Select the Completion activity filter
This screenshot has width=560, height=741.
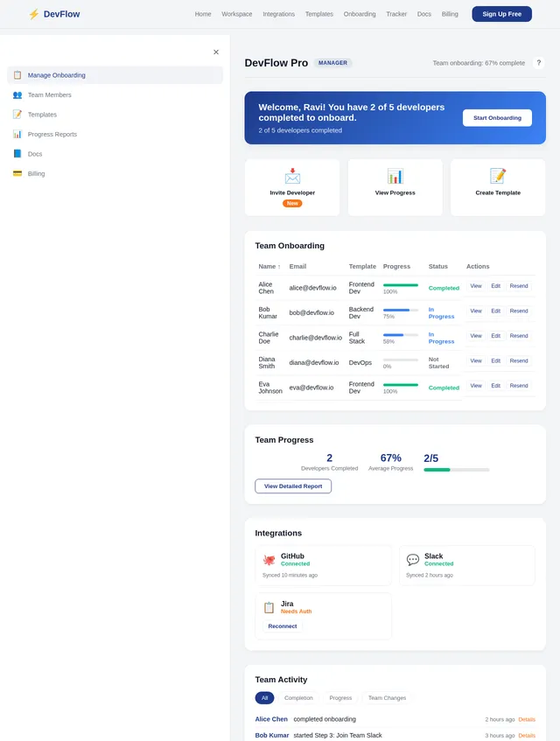(x=298, y=698)
